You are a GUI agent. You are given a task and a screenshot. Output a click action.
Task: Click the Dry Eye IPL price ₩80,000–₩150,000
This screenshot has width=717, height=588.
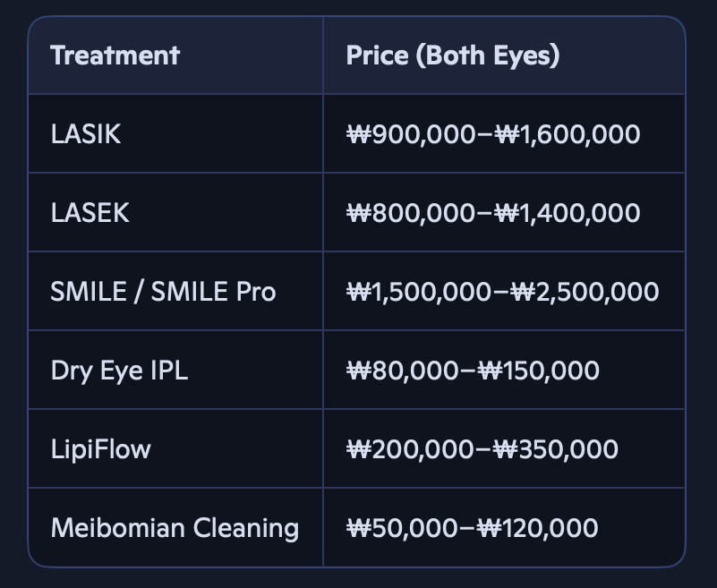coord(473,371)
